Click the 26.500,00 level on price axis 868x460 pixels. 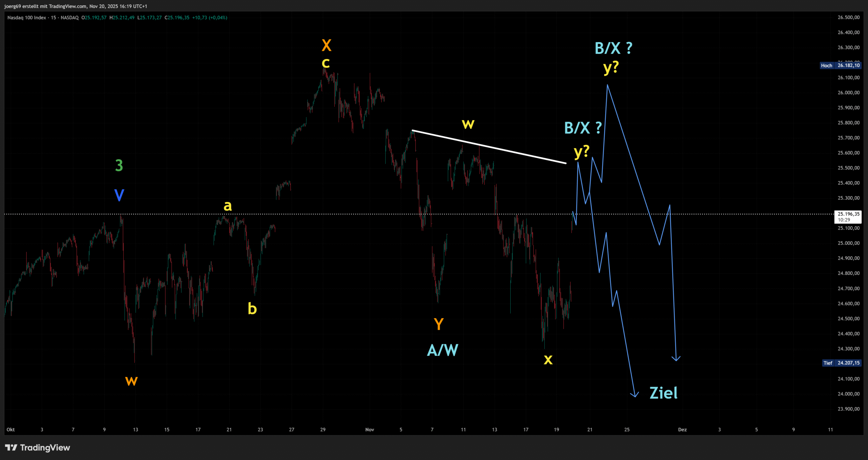(848, 17)
